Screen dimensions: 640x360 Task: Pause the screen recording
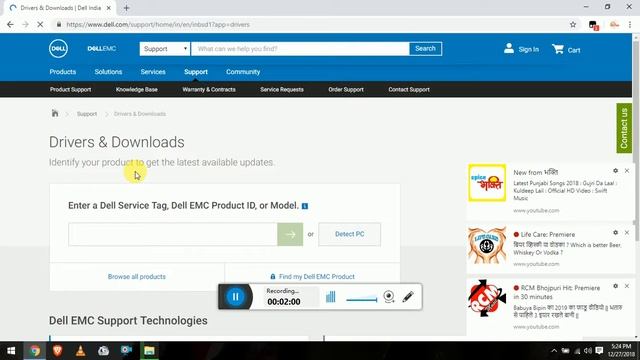click(236, 297)
